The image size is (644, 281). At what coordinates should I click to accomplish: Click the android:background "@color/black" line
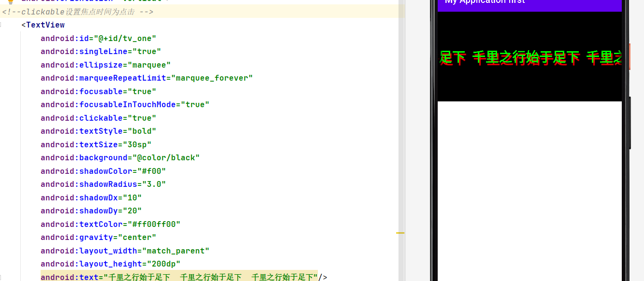[120, 158]
